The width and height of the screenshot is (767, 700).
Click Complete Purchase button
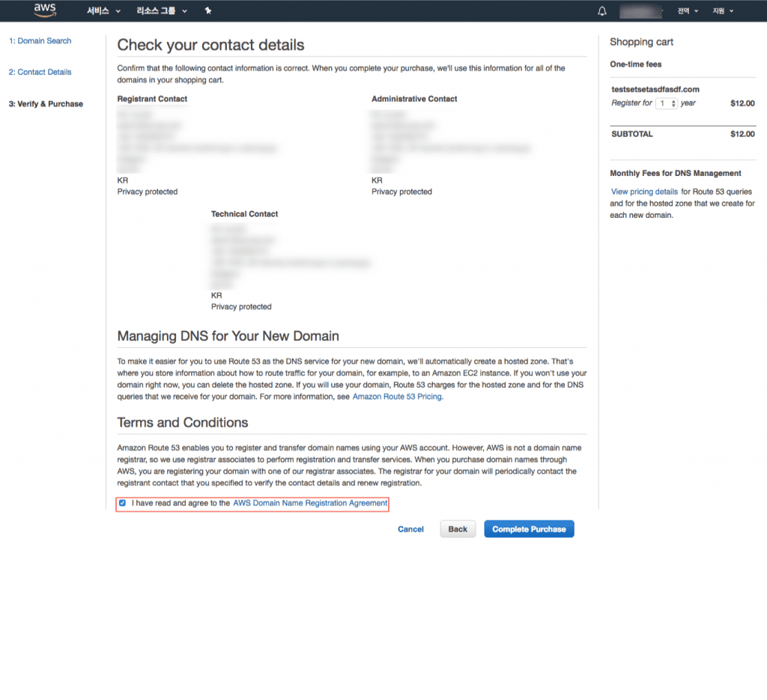(529, 529)
